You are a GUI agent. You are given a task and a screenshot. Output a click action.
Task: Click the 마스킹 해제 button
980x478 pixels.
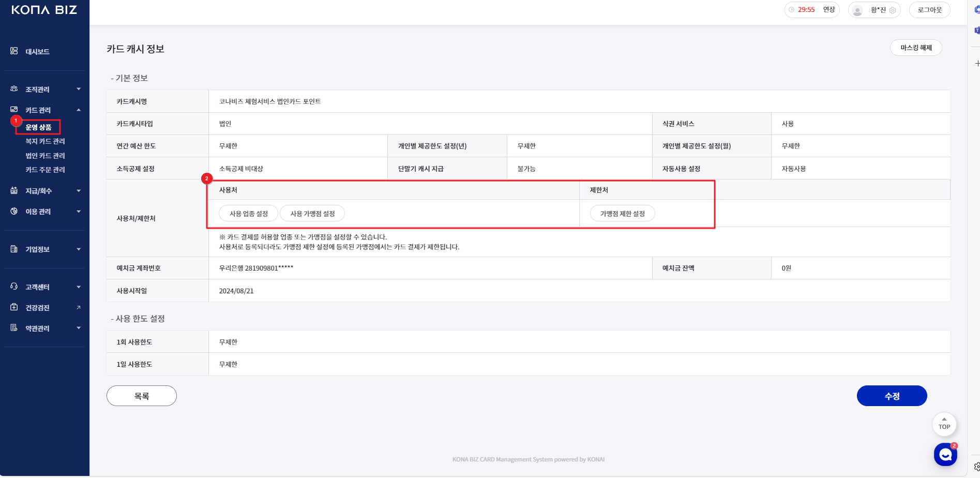click(x=916, y=48)
